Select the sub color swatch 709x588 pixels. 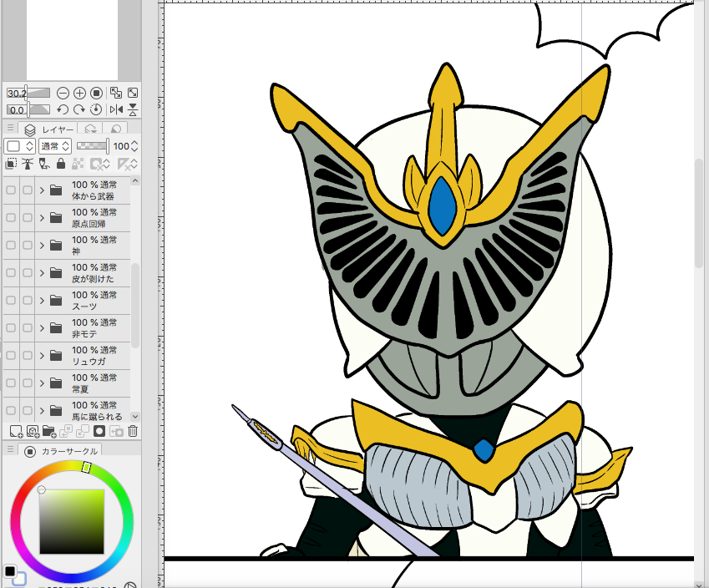pyautogui.click(x=21, y=580)
